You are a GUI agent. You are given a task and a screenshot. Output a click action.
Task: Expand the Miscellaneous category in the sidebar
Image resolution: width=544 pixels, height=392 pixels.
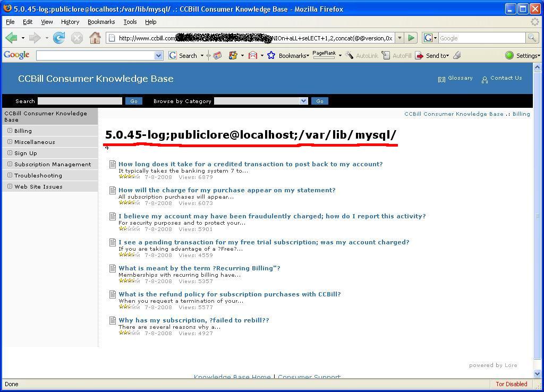coord(10,141)
